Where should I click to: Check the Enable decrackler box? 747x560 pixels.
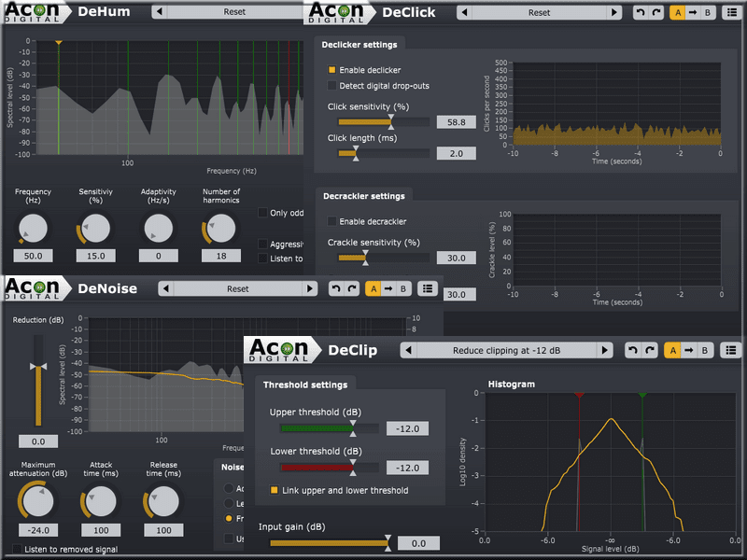point(332,221)
